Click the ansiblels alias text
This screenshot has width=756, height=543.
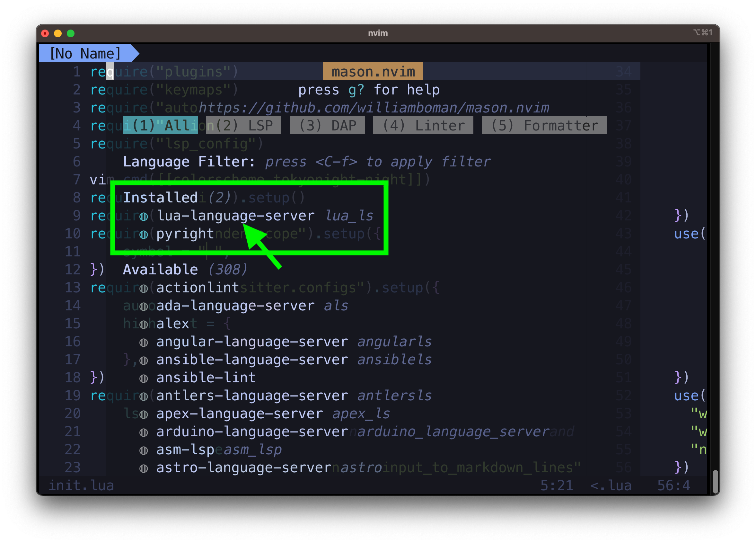click(x=394, y=360)
